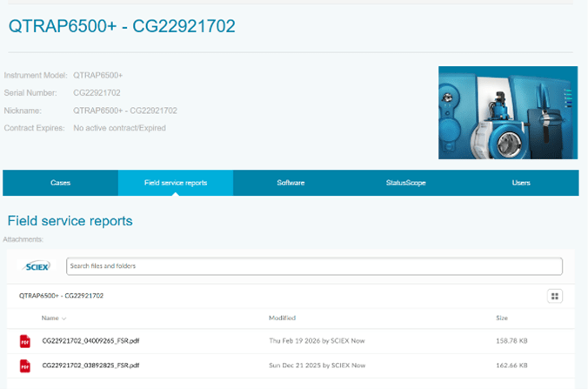Select the Field service reports tab
This screenshot has width=588, height=389.
176,183
